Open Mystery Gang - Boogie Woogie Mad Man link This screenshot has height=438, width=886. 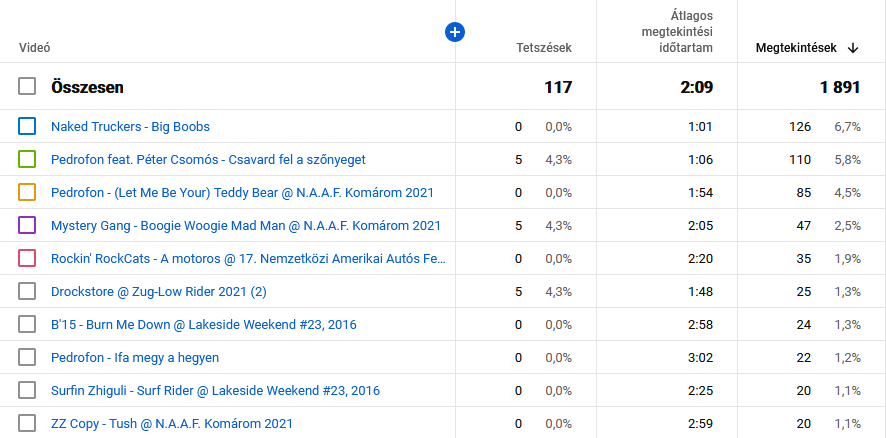[x=245, y=226]
